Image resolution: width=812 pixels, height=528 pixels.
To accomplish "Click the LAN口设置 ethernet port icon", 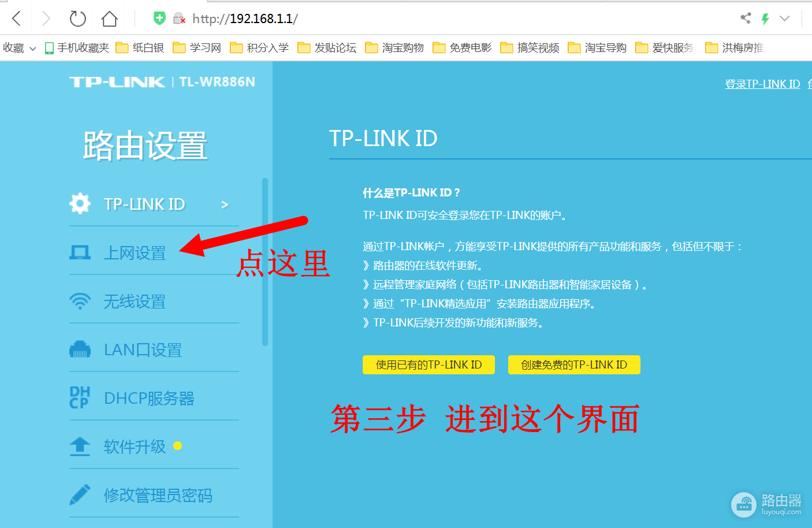I will coord(80,349).
